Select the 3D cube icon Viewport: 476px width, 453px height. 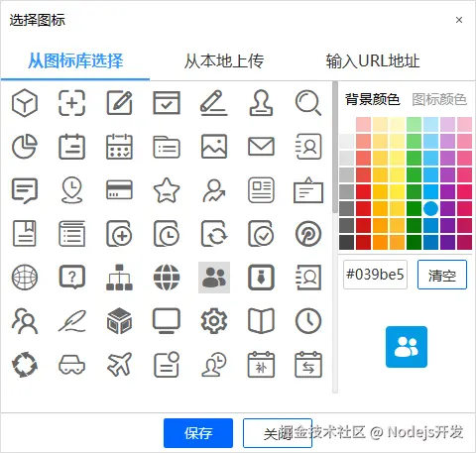25,103
